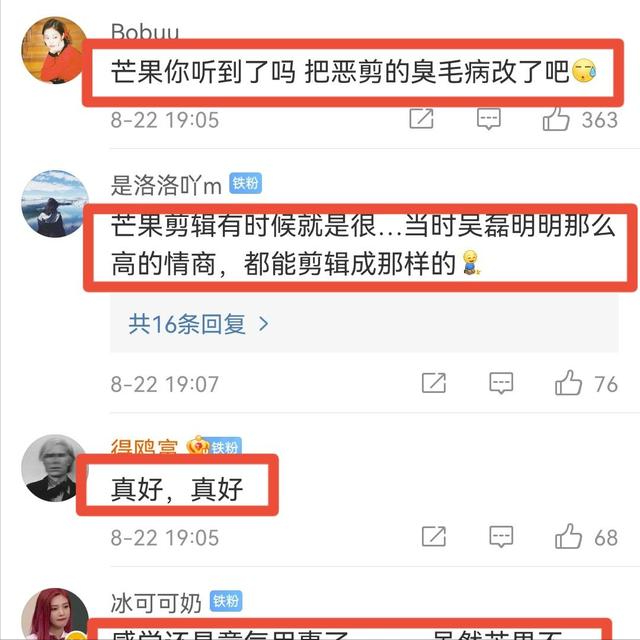Like the comment with 76 likes

point(568,383)
